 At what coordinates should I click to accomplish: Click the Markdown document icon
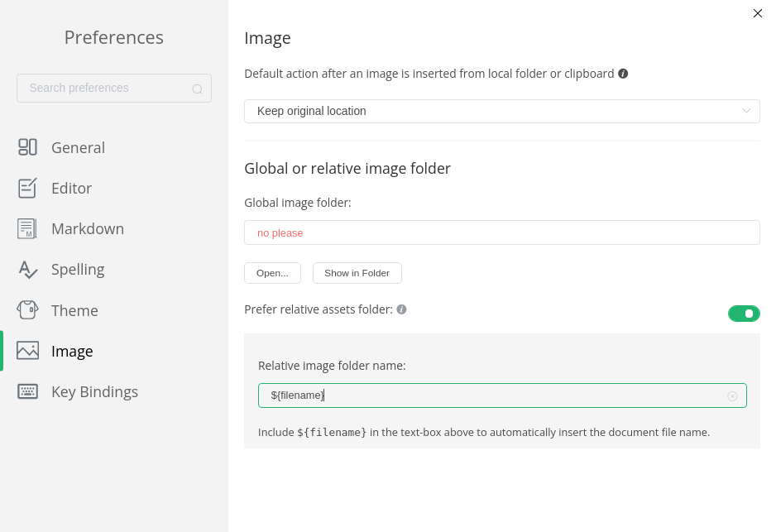click(x=28, y=228)
